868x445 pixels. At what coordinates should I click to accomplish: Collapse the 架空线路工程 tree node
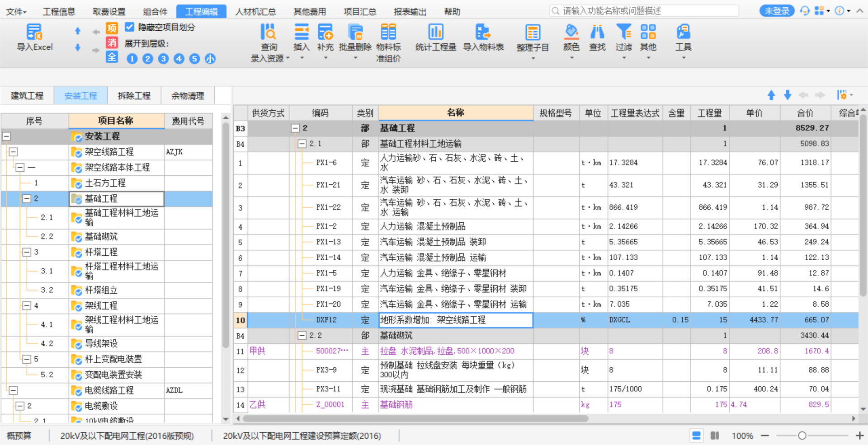[13, 152]
